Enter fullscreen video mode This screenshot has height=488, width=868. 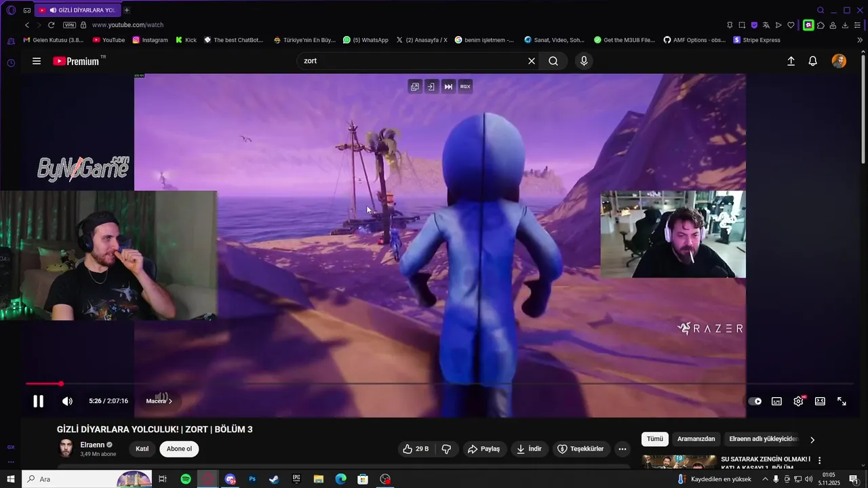[842, 401]
